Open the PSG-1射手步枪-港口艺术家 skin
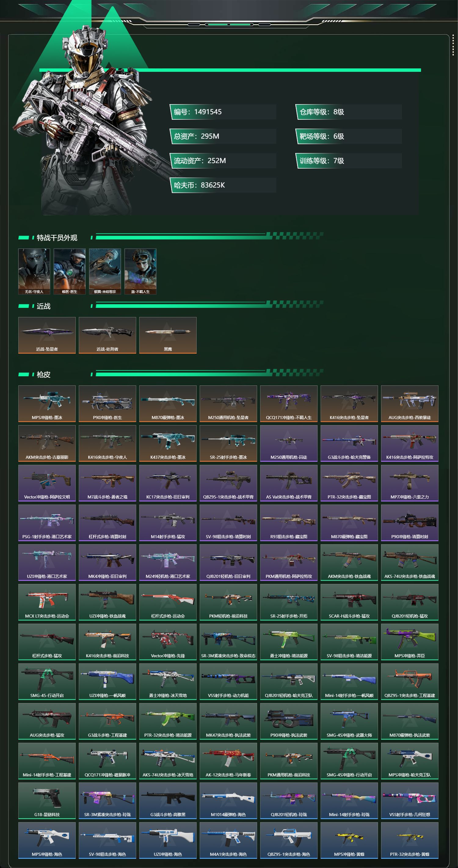Viewport: 458px width, 868px height. point(47,523)
